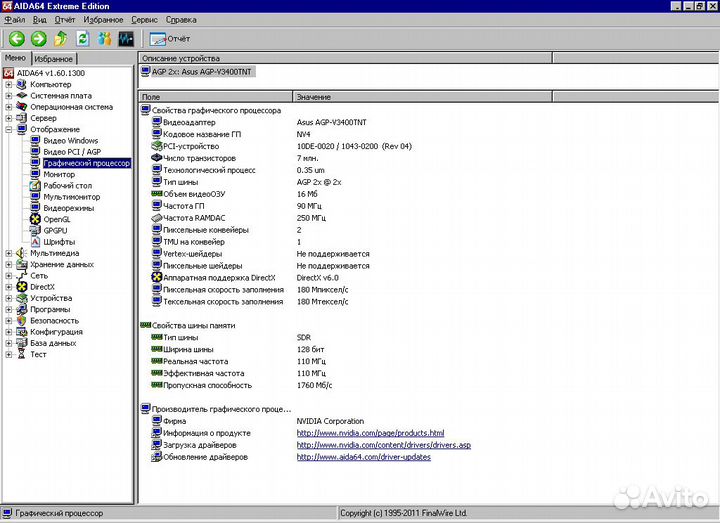
Task: Open the Справка menu
Action: (x=181, y=20)
